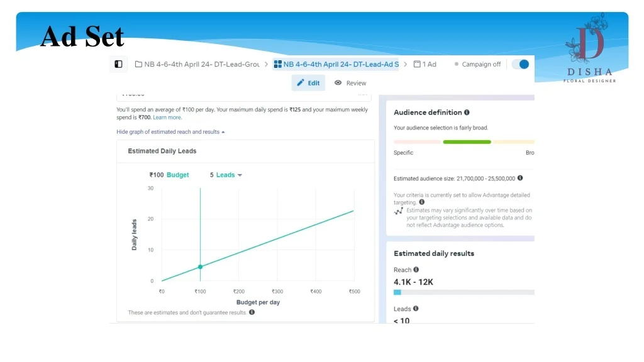Switch to the Edit tab
This screenshot has width=644, height=362.
coord(308,83)
